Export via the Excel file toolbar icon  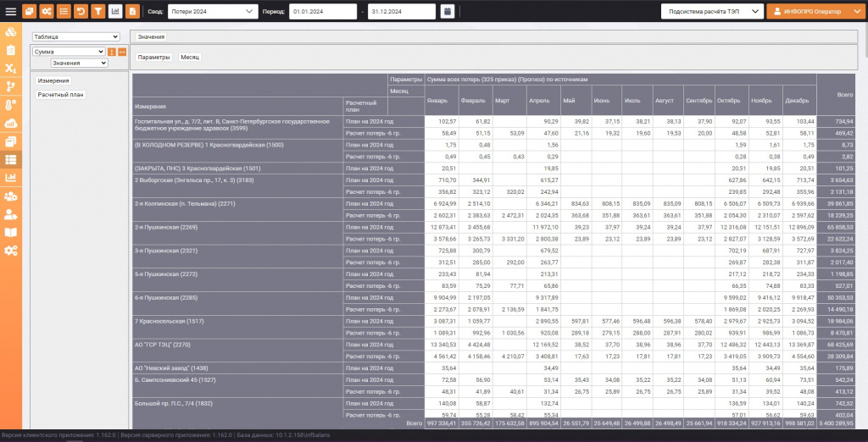(132, 11)
